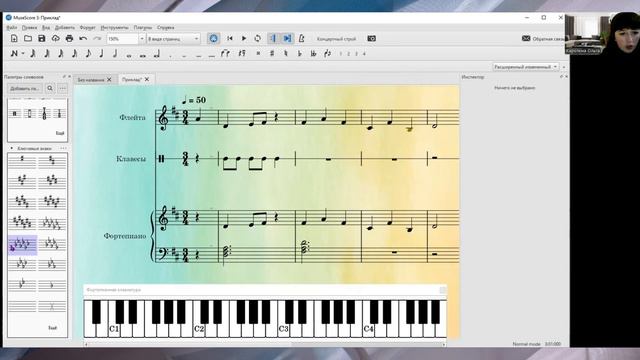640x360 pixels.
Task: Click the C4 key on piano keyboard
Action: [x=368, y=329]
